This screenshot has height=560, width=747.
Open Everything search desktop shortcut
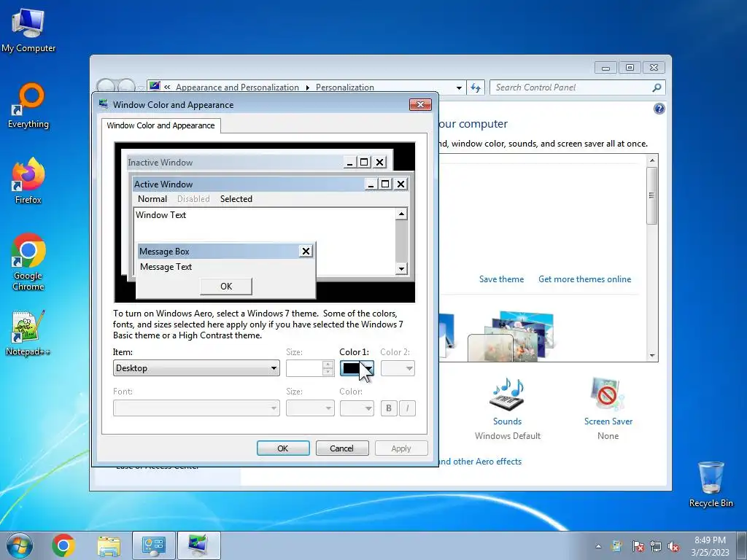pyautogui.click(x=28, y=106)
